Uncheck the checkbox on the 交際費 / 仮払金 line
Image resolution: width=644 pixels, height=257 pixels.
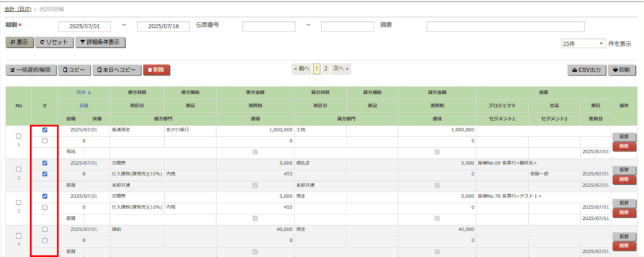click(45, 163)
